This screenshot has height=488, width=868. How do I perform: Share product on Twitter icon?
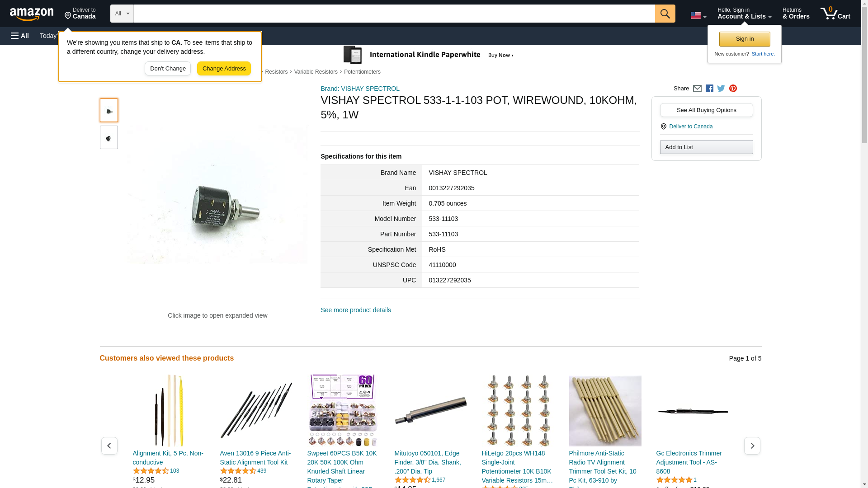coord(721,89)
